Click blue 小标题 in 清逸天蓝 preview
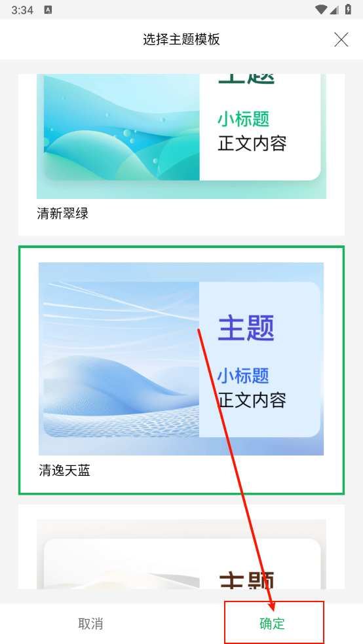 pos(243,376)
